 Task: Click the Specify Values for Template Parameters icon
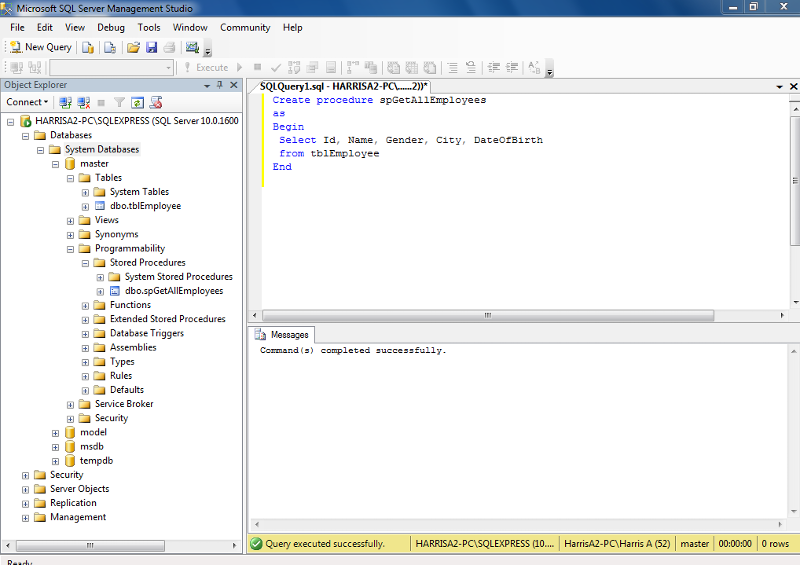(534, 67)
